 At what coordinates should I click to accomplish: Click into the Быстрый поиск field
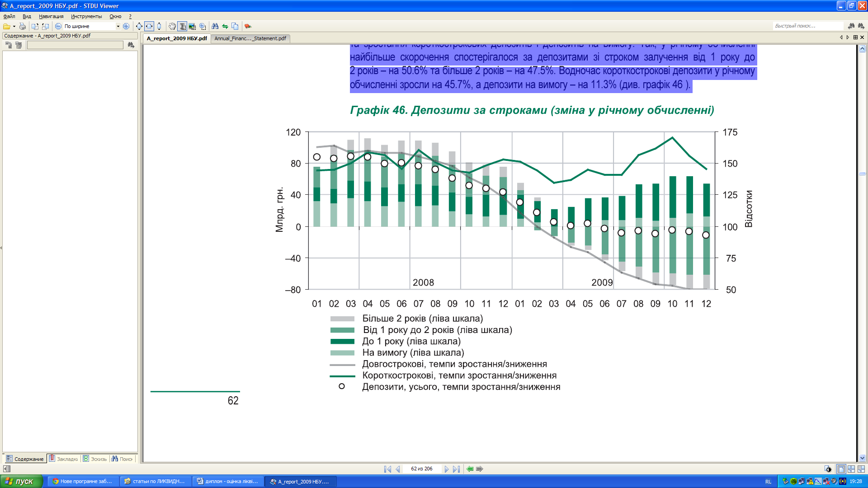coord(808,26)
